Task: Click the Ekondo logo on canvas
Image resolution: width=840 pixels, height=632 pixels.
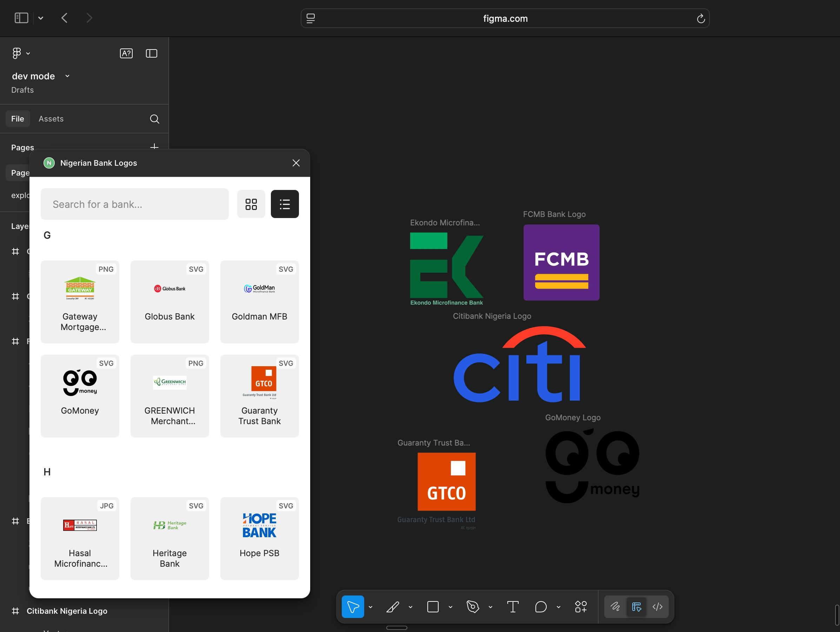Action: click(x=447, y=270)
